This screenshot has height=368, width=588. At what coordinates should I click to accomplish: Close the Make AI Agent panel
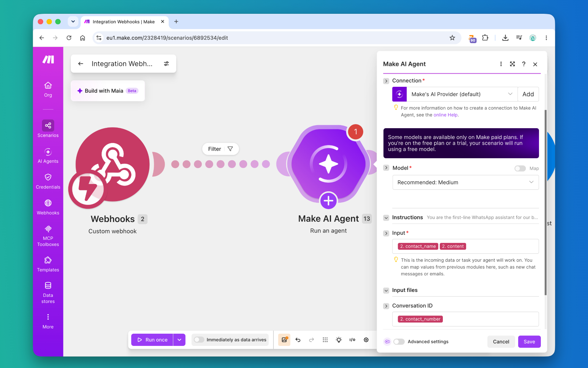[x=535, y=64]
